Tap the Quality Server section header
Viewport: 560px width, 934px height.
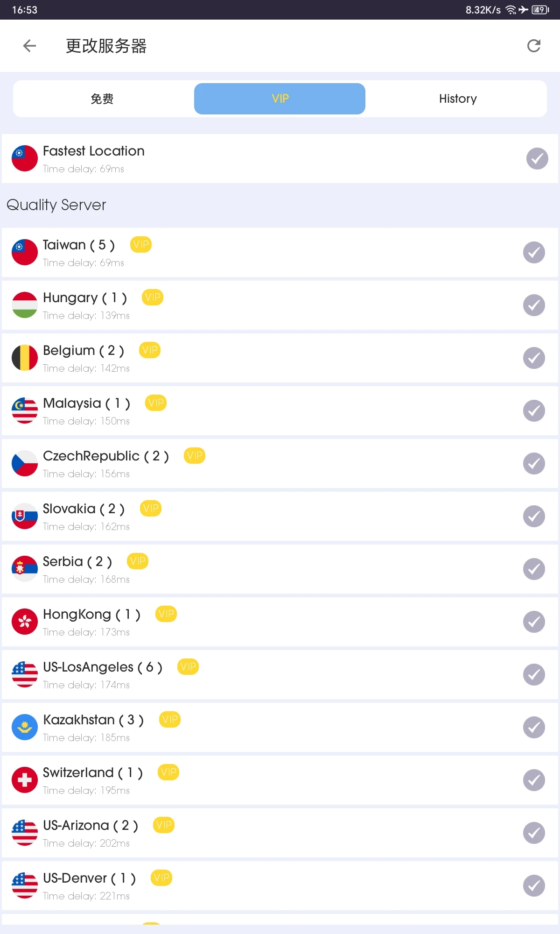click(56, 205)
